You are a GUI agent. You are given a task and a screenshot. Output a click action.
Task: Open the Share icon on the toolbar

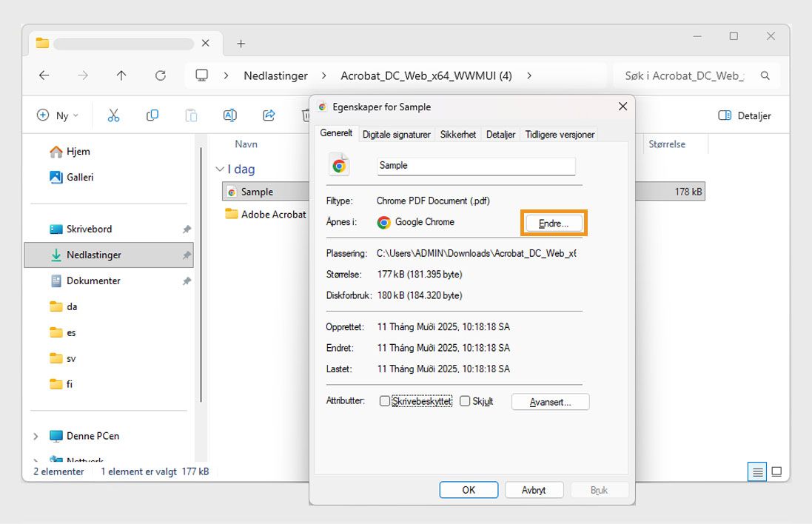(x=268, y=115)
